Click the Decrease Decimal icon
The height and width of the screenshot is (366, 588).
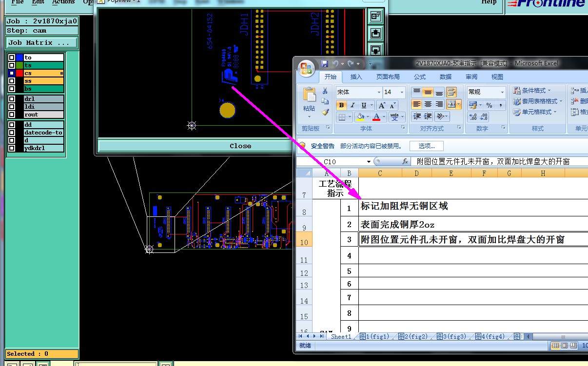(x=483, y=117)
